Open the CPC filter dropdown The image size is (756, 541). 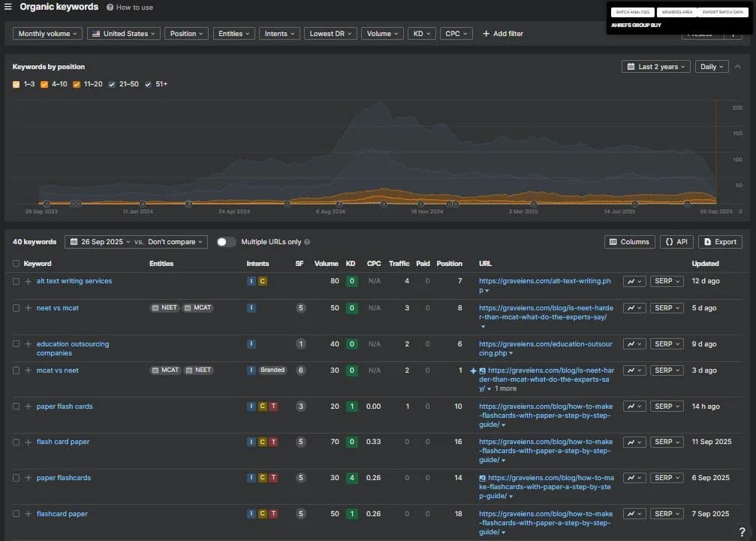pyautogui.click(x=456, y=34)
